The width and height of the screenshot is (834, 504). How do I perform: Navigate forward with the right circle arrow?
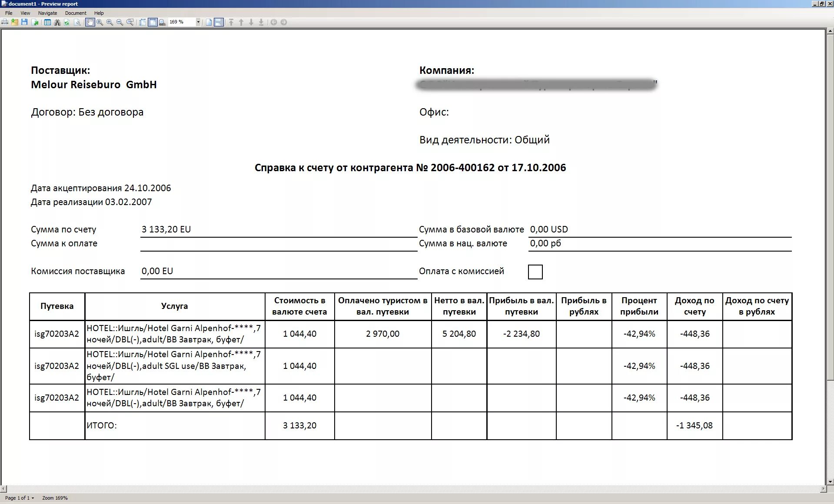(284, 22)
